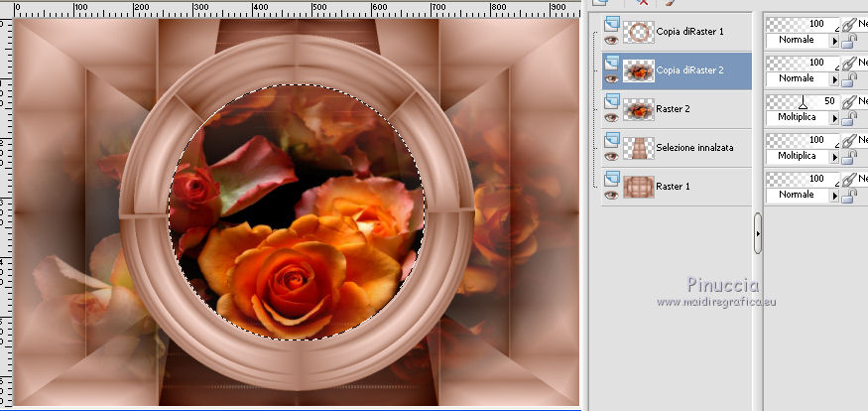The height and width of the screenshot is (411, 868).
Task: Click the Copia diRaster 1 layer thumbnail
Action: [x=637, y=32]
